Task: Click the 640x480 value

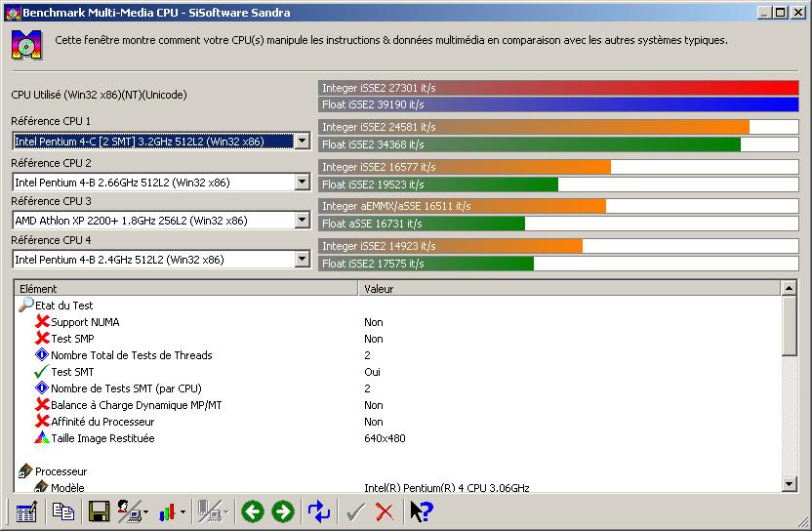Action: tap(385, 438)
